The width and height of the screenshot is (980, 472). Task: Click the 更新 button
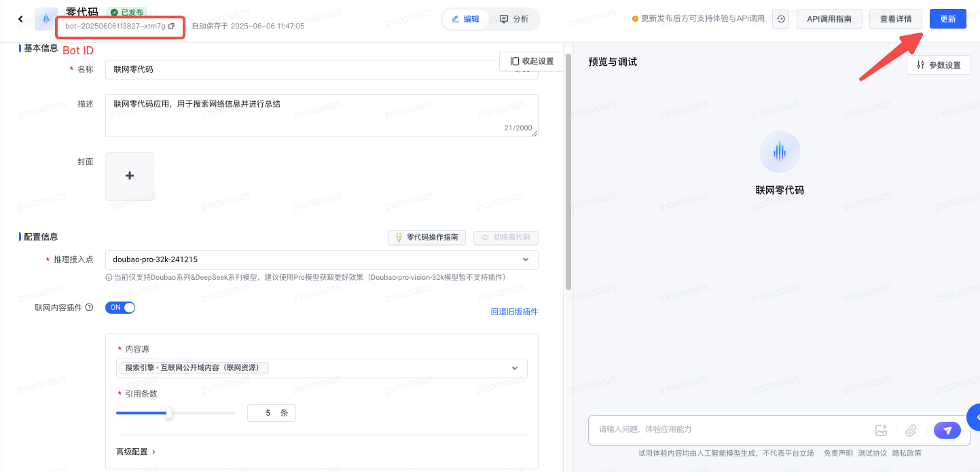tap(948, 19)
